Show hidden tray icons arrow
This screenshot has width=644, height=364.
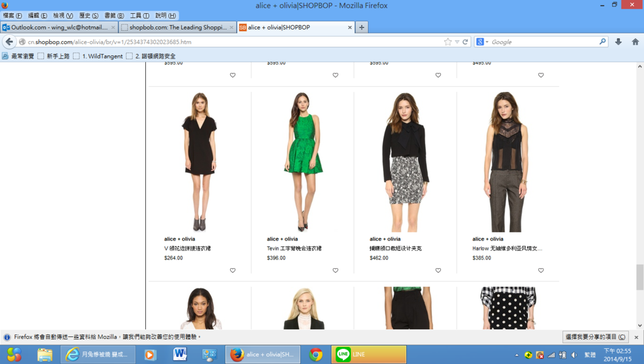coord(517,355)
